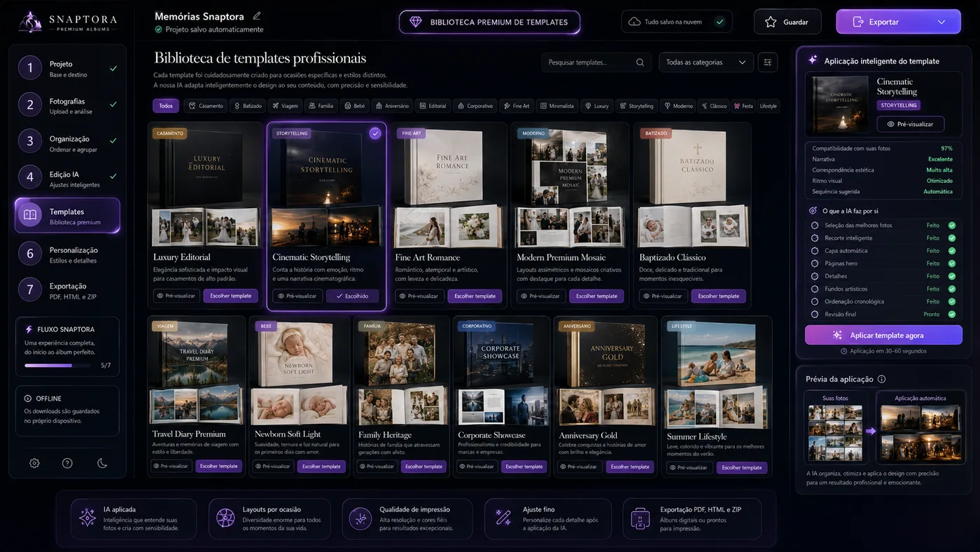The image size is (980, 552).
Task: Go to step 7 Exportação
Action: pyautogui.click(x=68, y=290)
